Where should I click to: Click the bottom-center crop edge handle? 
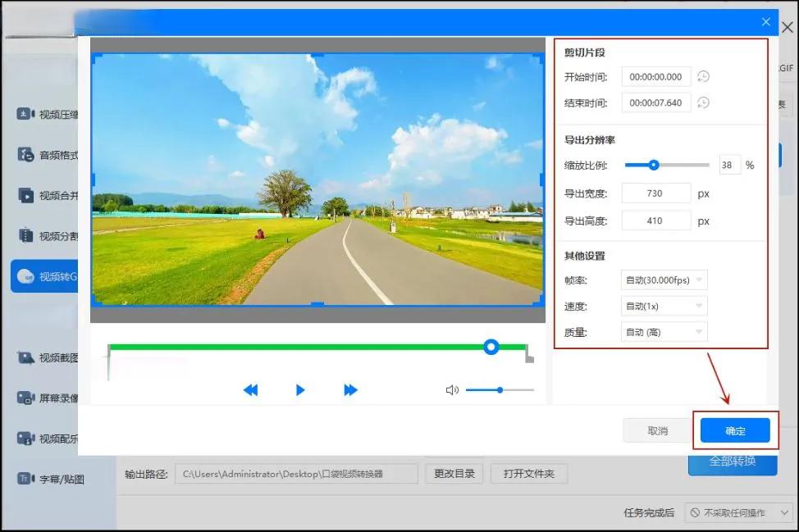tap(317, 304)
